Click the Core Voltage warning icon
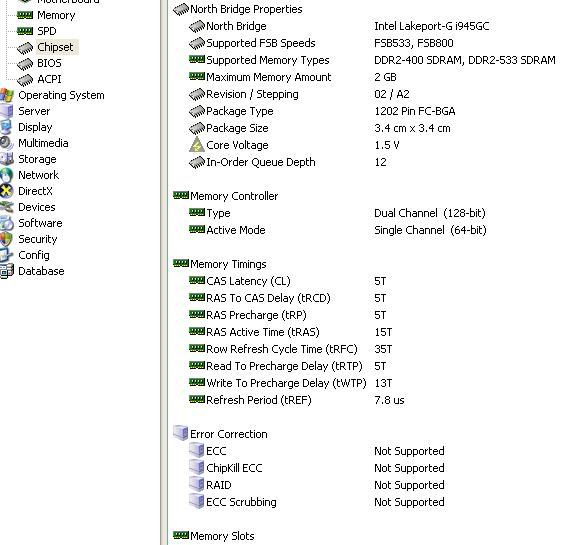 point(197,145)
